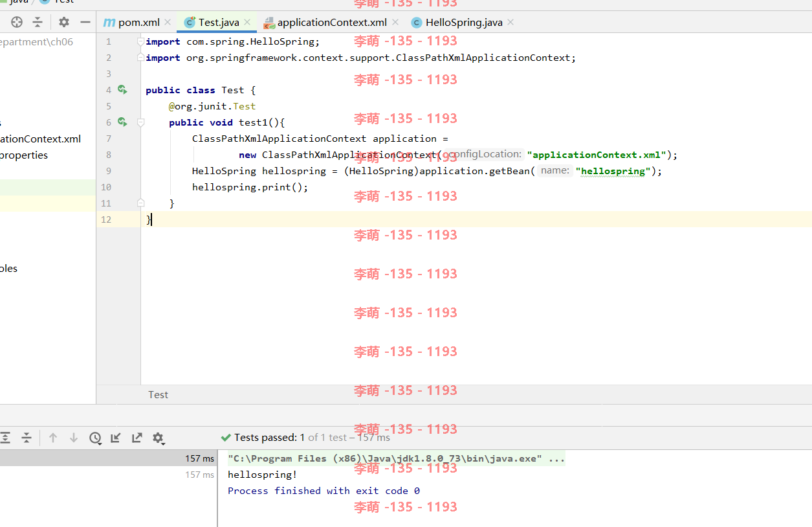Open the applicationContext.xml editor tab
Screen dimensions: 812x527
[332, 22]
